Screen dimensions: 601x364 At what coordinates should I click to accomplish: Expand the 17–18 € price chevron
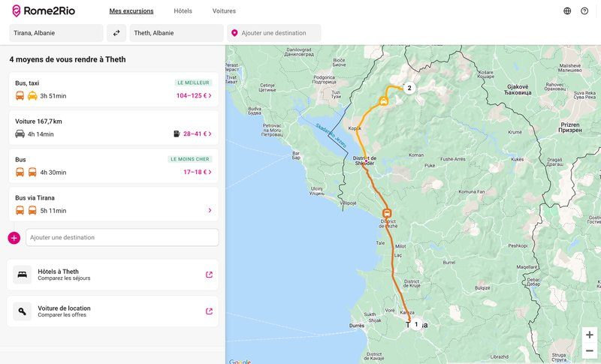tap(210, 172)
